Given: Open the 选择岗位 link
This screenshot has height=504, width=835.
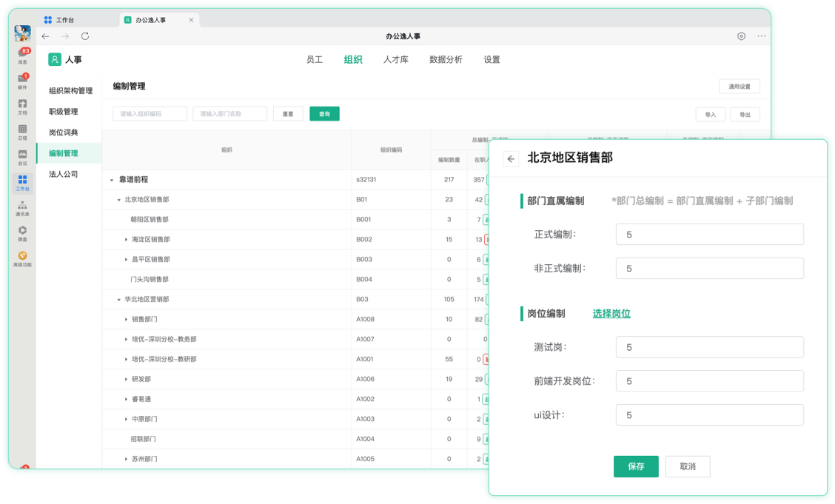Looking at the screenshot, I should [611, 314].
